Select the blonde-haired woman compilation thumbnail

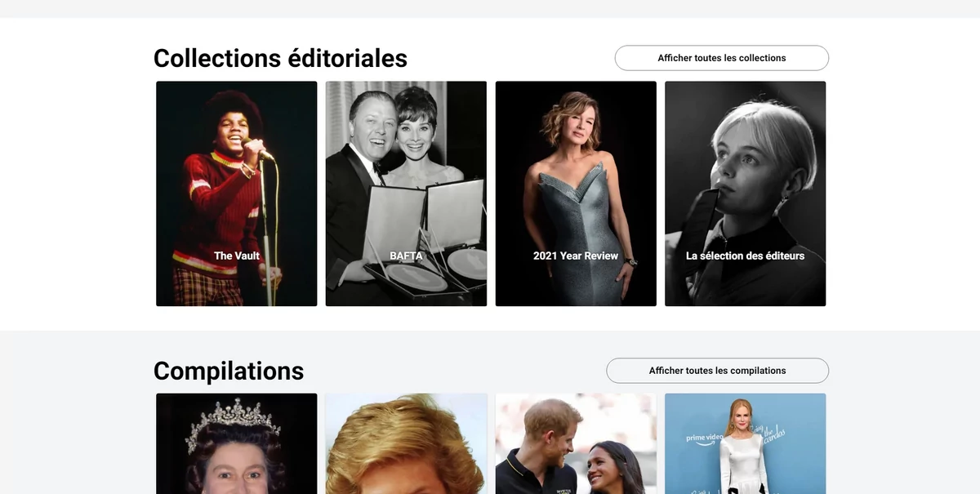tap(406, 443)
